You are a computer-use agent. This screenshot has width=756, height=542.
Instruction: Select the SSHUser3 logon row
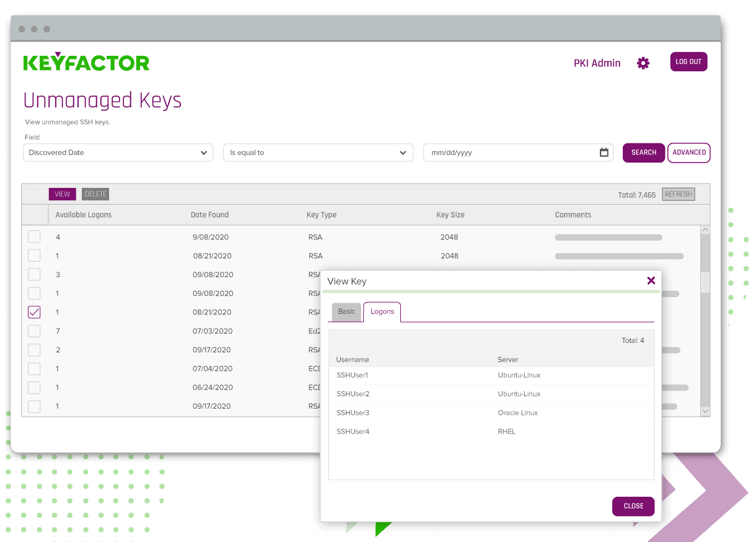click(491, 412)
